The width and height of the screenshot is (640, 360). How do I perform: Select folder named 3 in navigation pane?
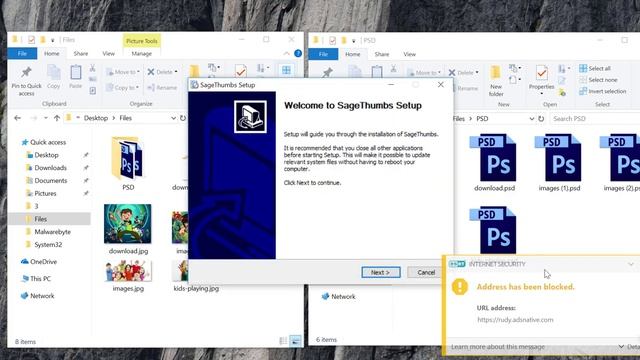tap(36, 206)
